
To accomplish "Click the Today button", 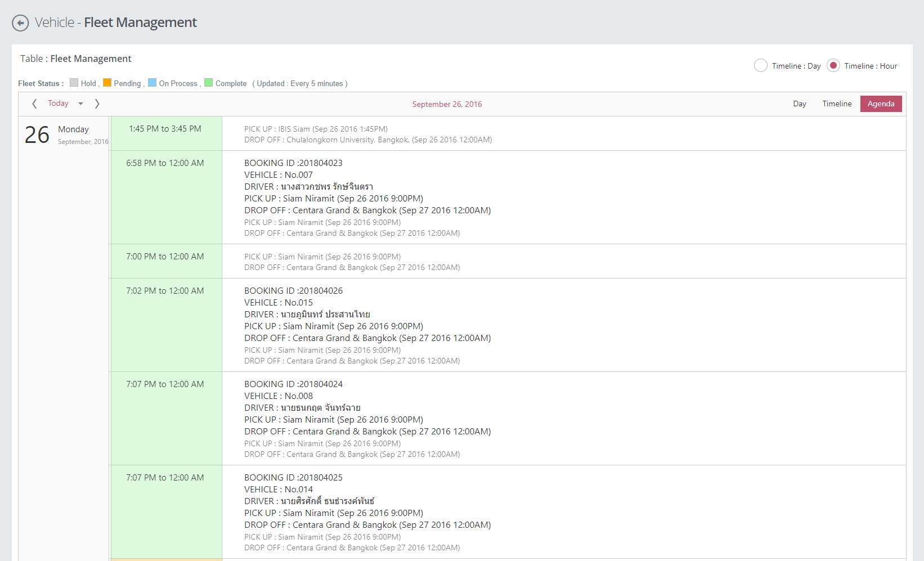I will [x=58, y=104].
